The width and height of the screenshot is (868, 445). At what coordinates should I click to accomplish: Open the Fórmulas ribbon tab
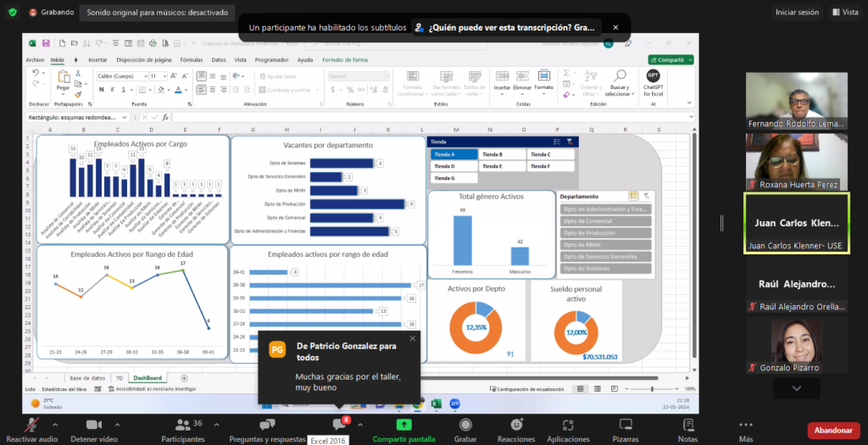(191, 60)
